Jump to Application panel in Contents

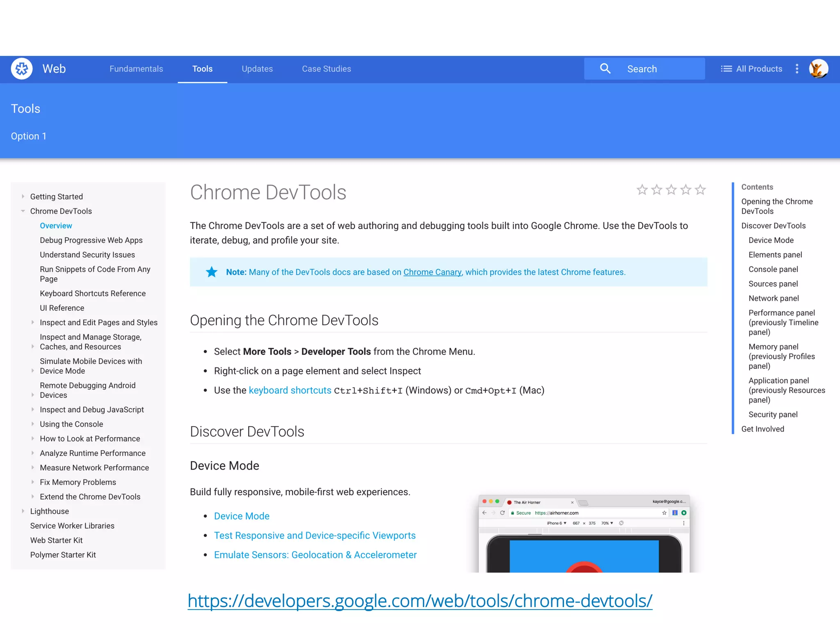point(787,390)
